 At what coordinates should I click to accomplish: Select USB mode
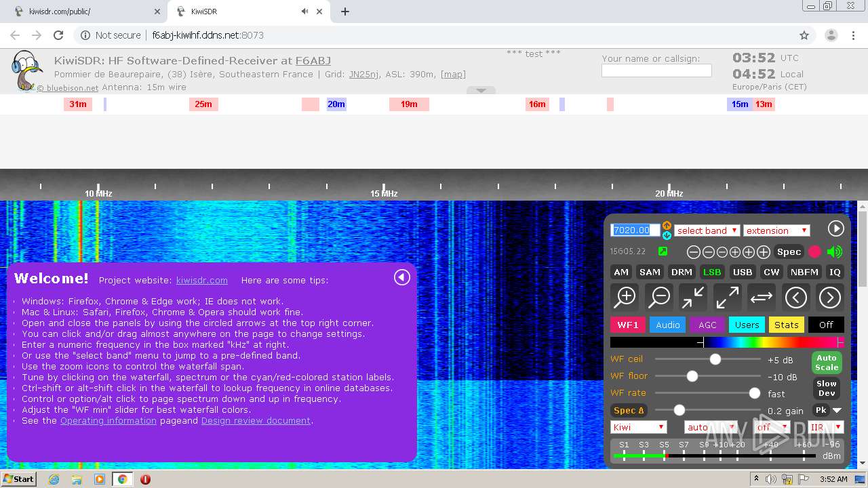point(743,272)
